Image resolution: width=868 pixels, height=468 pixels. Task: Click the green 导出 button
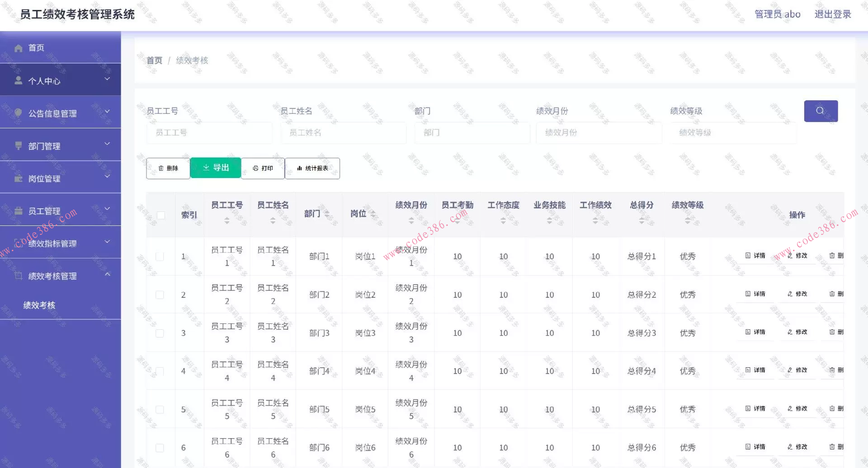[216, 168]
